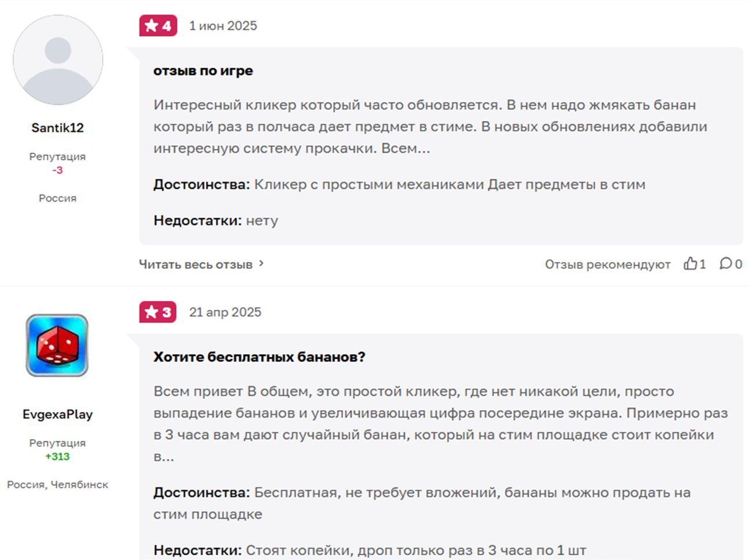This screenshot has width=749, height=560.
Task: Click the "Россия, Челябинск" location text
Action: pos(57,485)
